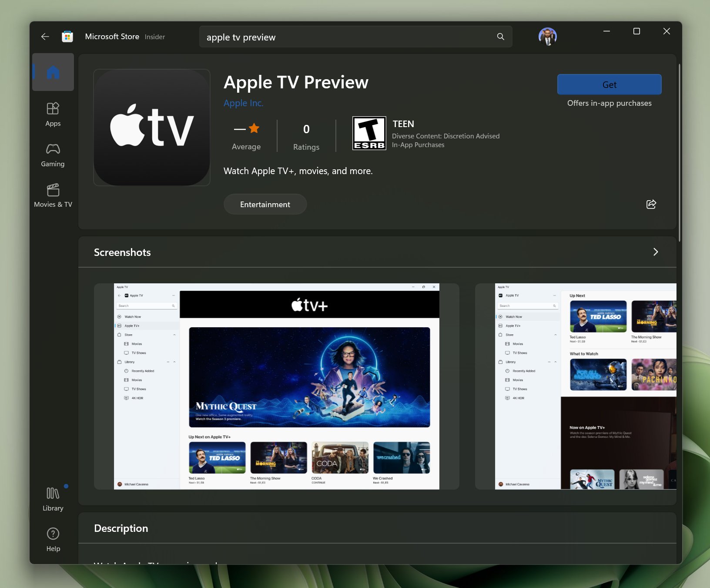Click the share icon for Apple TV Preview

[x=651, y=204]
